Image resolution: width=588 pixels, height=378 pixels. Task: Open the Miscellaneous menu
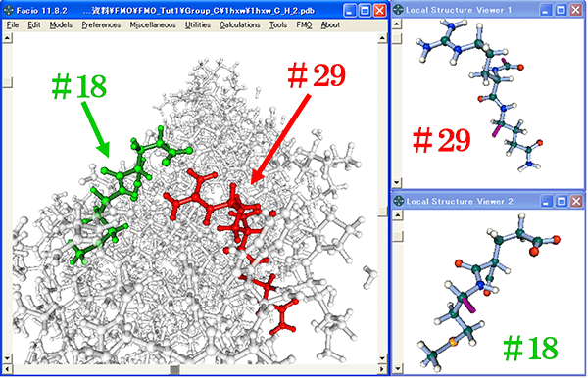(x=153, y=25)
